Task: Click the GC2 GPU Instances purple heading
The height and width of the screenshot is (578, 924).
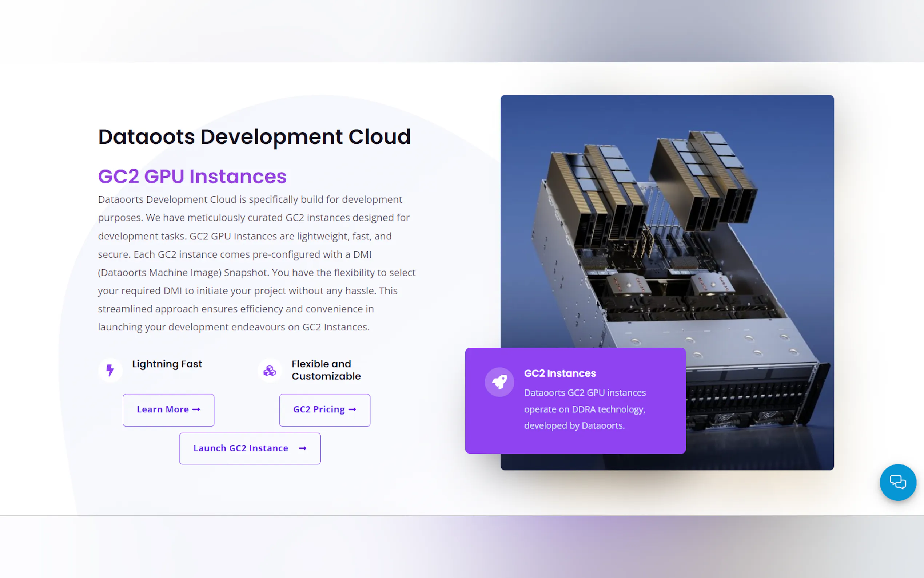Action: point(192,176)
